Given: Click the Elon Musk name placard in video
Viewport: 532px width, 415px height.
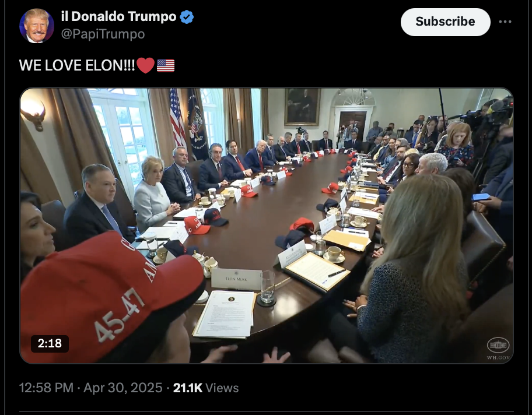Looking at the screenshot, I should point(236,279).
